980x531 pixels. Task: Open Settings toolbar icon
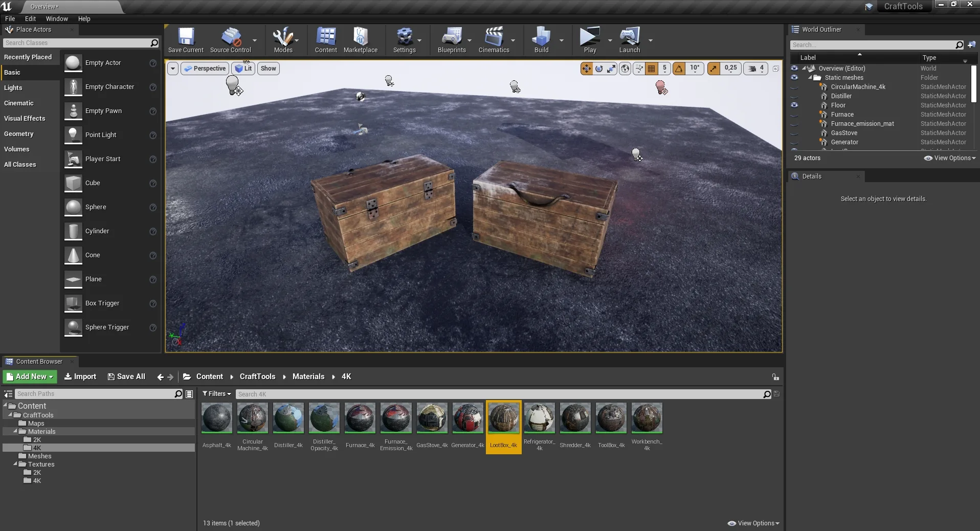click(404, 40)
